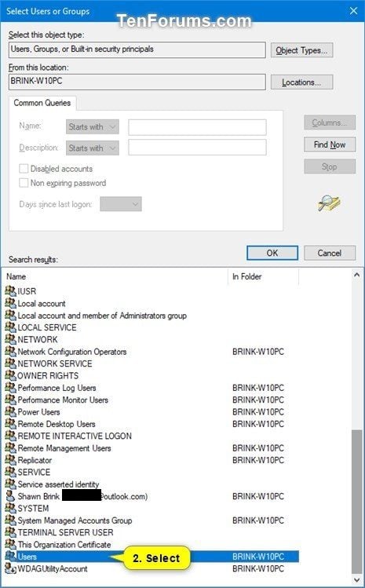Click the Shawn Brink user icon
The width and height of the screenshot is (365, 588).
[10, 495]
